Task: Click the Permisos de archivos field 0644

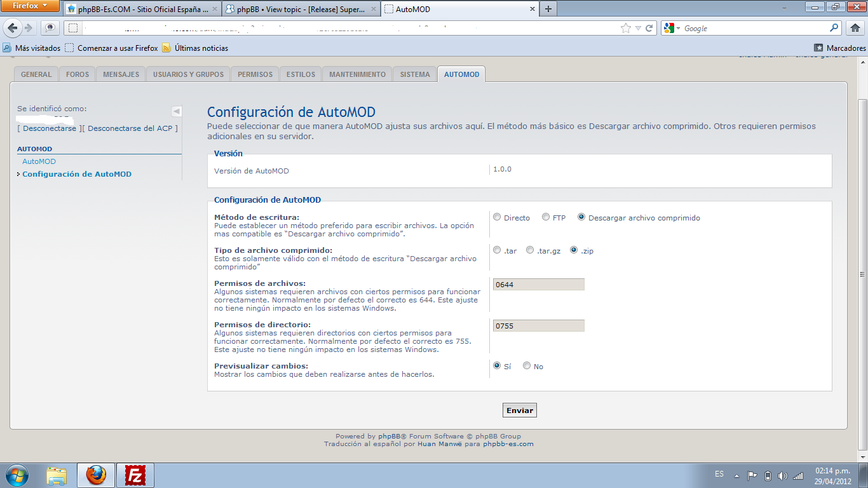Action: tap(539, 285)
